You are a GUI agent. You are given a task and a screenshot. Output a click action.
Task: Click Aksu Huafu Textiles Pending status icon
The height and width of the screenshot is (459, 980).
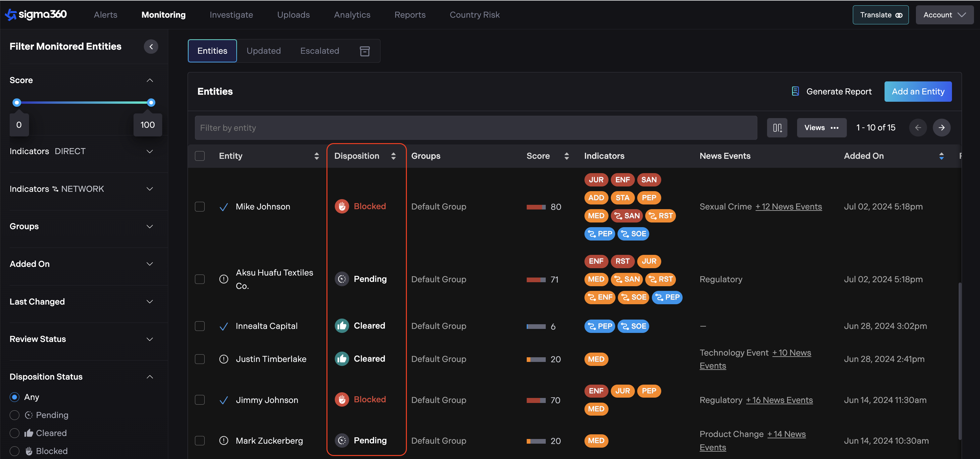(x=341, y=279)
